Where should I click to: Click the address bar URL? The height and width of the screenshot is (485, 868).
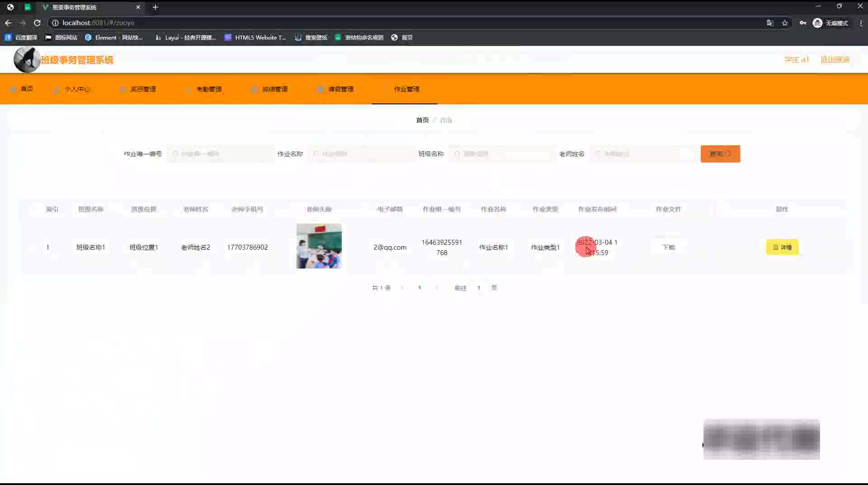(98, 23)
